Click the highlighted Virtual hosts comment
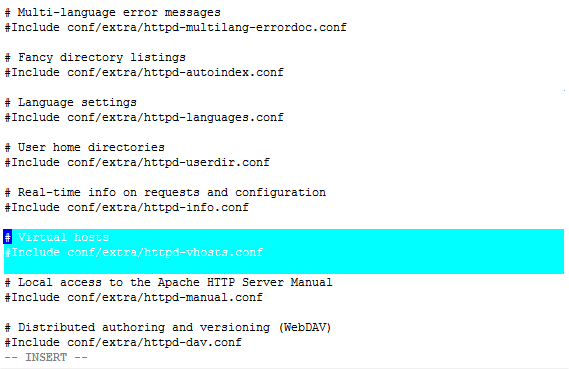Screen dimensions: 569x369 point(57,238)
